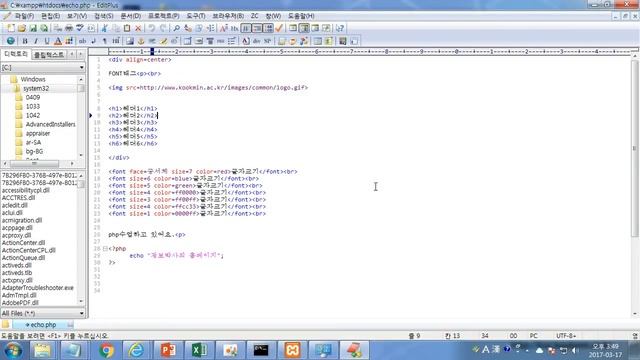Open the All Files (*.*) filter dropdown

[82, 313]
